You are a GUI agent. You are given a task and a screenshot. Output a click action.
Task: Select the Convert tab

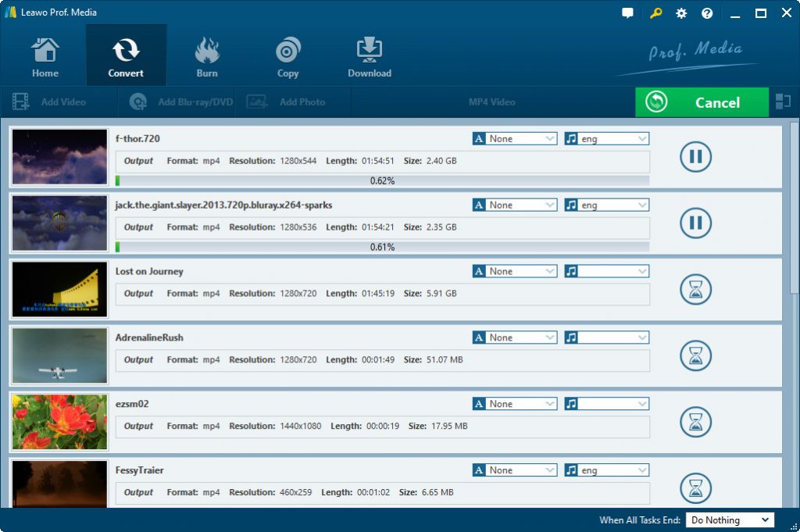(126, 56)
